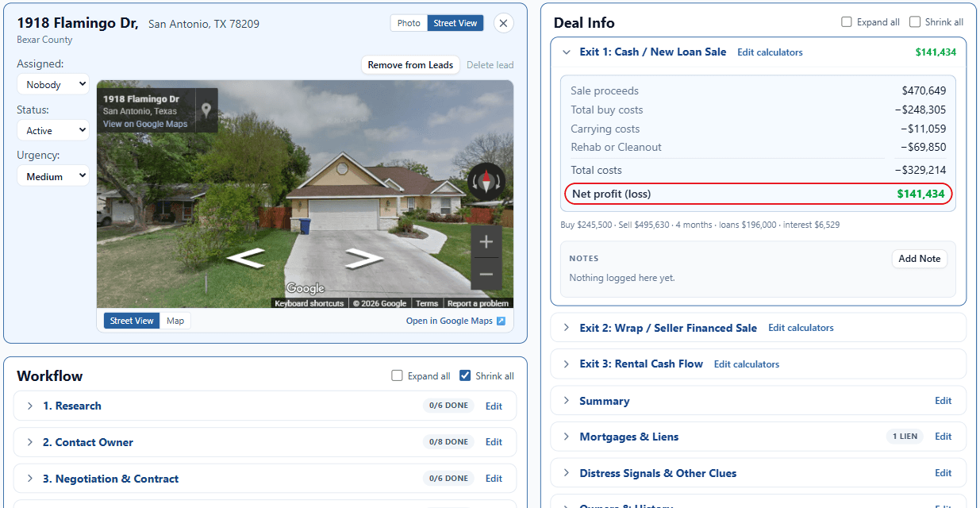Switch to the Map tab
This screenshot has width=980, height=508.
coord(175,321)
